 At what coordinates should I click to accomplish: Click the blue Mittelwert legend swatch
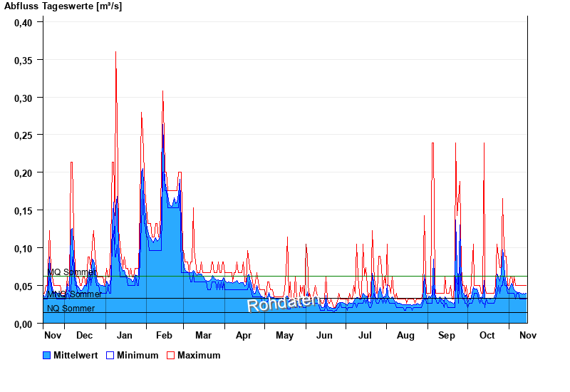tap(47, 355)
